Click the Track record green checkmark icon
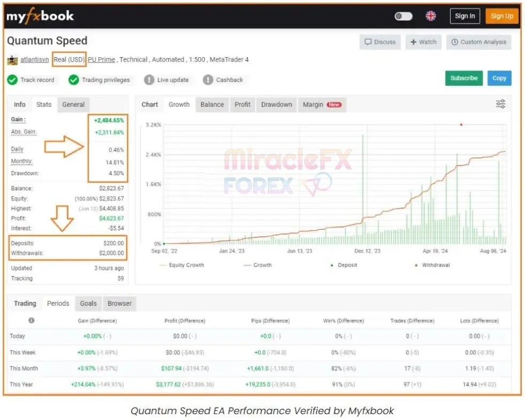The width and height of the screenshot is (525, 420). pos(12,80)
